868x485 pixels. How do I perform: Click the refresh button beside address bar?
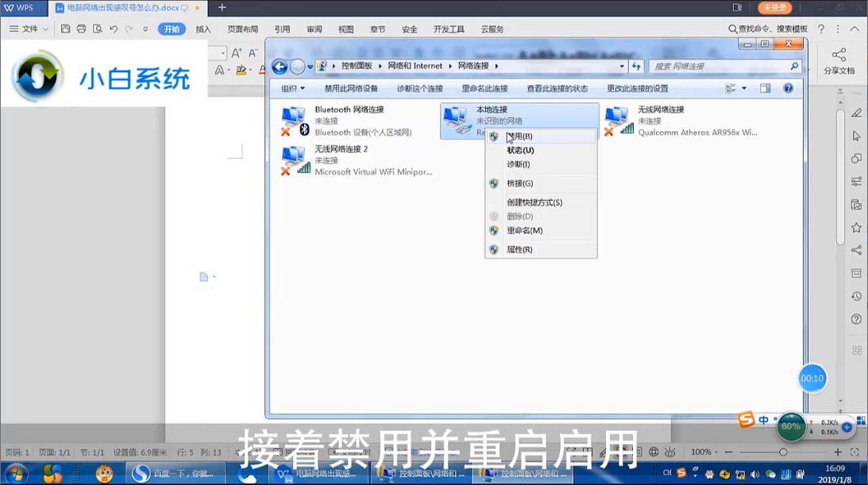coord(636,66)
